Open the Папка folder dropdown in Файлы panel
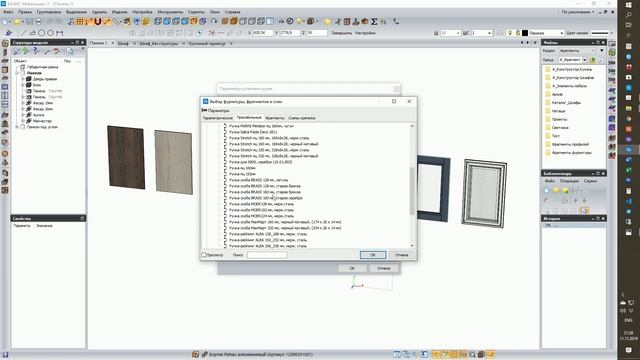Image resolution: width=640 pixels, height=360 pixels. click(585, 60)
